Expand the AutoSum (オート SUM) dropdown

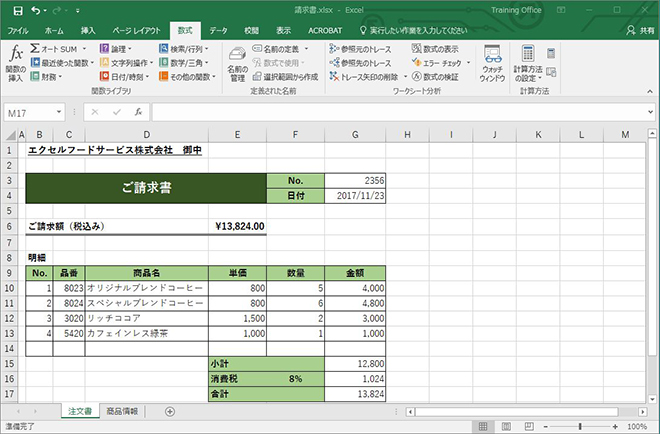click(83, 48)
